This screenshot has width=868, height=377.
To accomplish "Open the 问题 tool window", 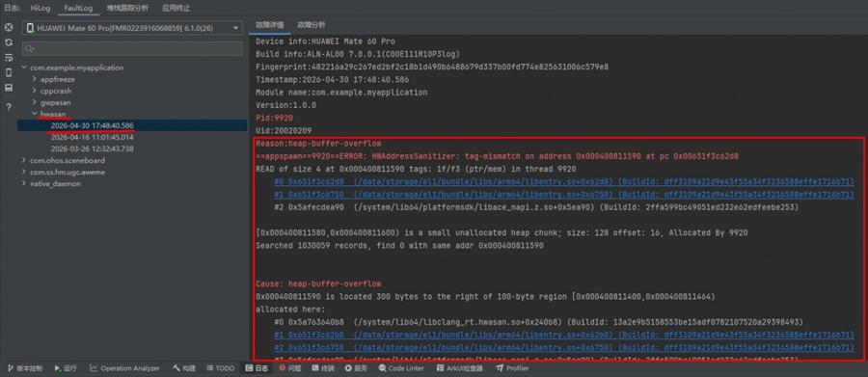I will click(x=290, y=368).
